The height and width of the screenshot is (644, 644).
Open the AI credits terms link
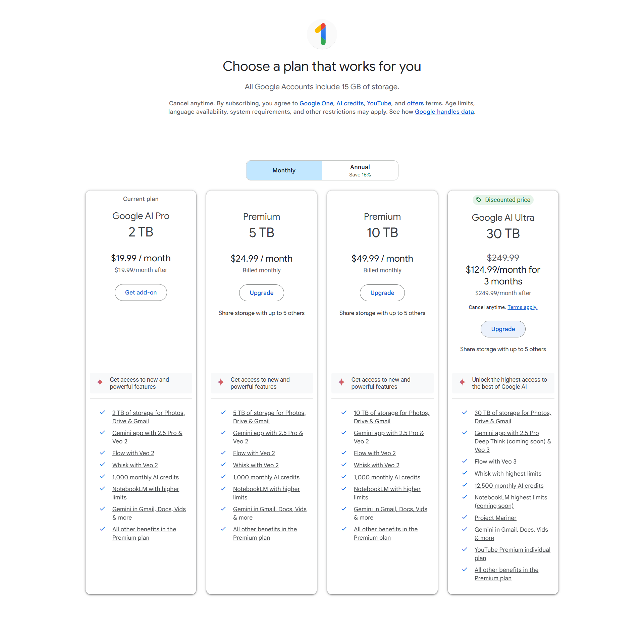(x=350, y=103)
